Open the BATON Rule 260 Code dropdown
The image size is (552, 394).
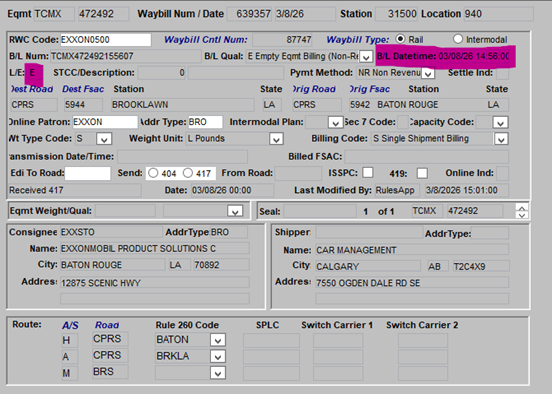(x=218, y=340)
